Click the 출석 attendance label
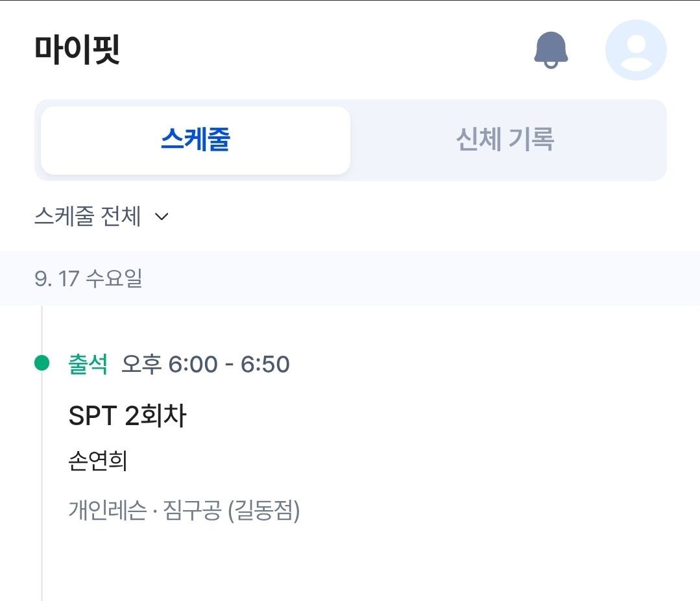Viewport: 700px width, 601px height. [x=88, y=364]
